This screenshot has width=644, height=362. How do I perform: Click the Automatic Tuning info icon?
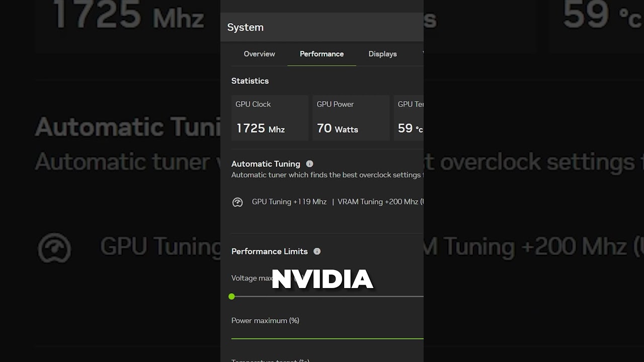point(309,163)
